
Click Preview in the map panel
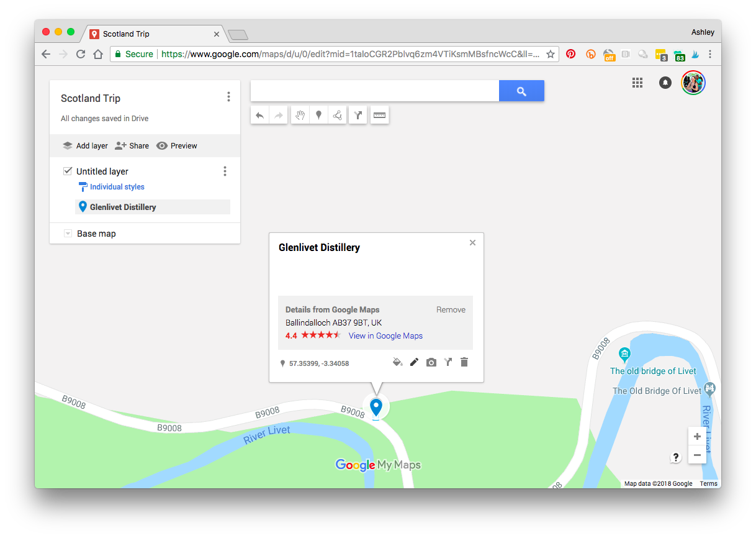point(177,146)
